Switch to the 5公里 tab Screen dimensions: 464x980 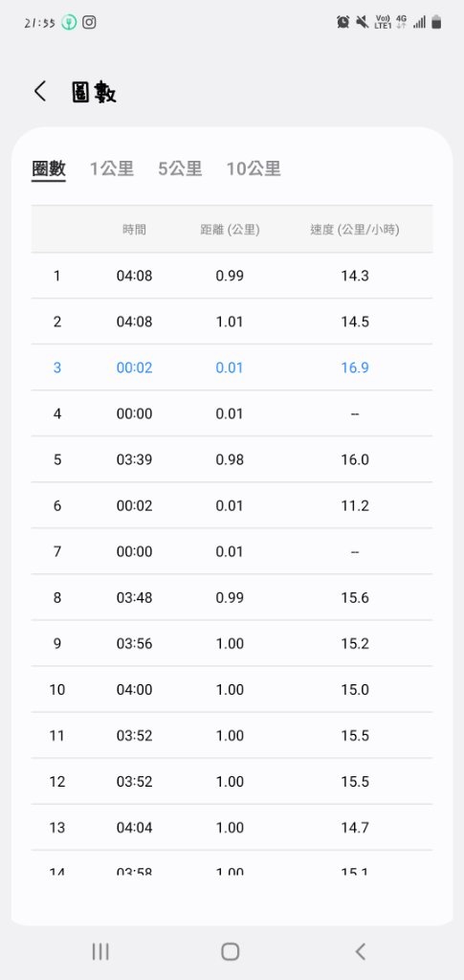180,168
